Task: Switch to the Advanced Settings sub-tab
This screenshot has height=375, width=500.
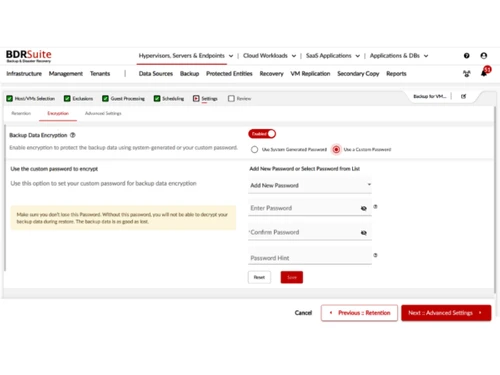Action: coord(103,113)
